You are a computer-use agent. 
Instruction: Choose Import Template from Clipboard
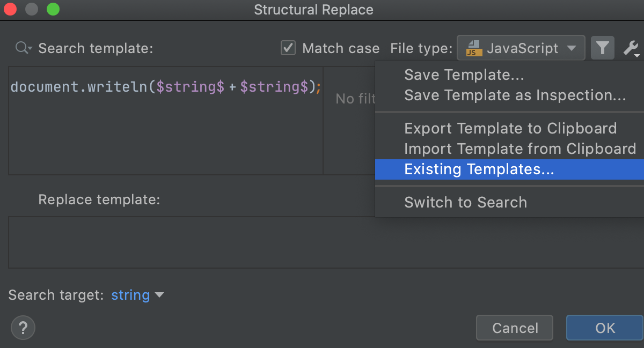pos(520,149)
